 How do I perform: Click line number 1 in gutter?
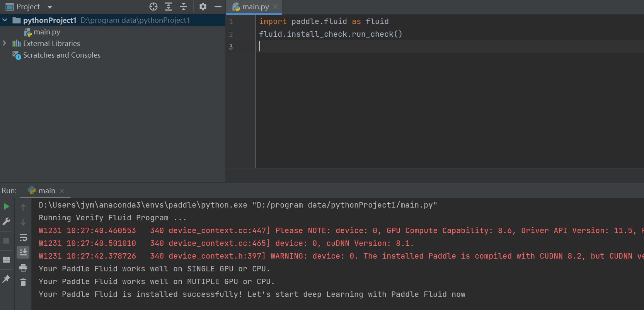(x=231, y=22)
